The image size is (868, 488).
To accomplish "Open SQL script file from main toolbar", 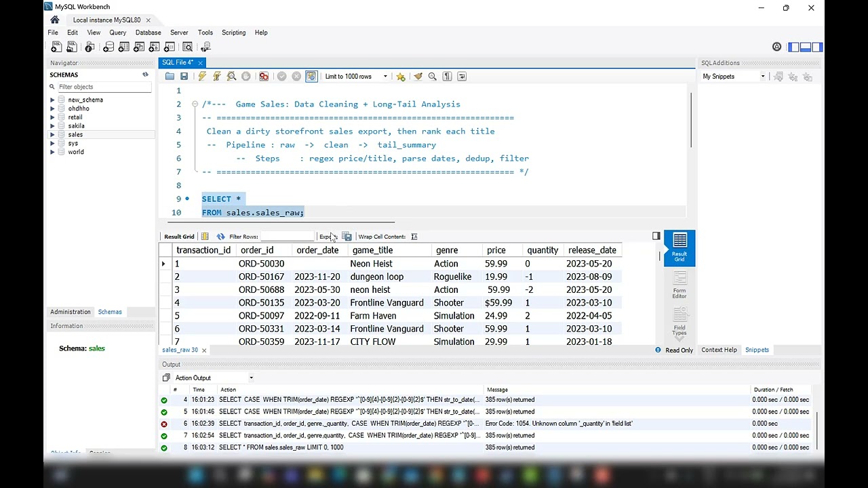I will click(x=71, y=47).
